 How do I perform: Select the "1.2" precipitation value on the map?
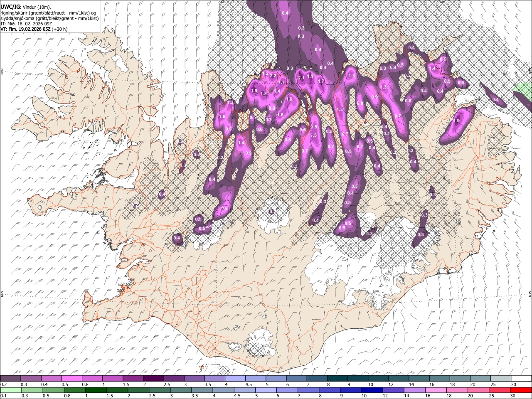(266, 73)
